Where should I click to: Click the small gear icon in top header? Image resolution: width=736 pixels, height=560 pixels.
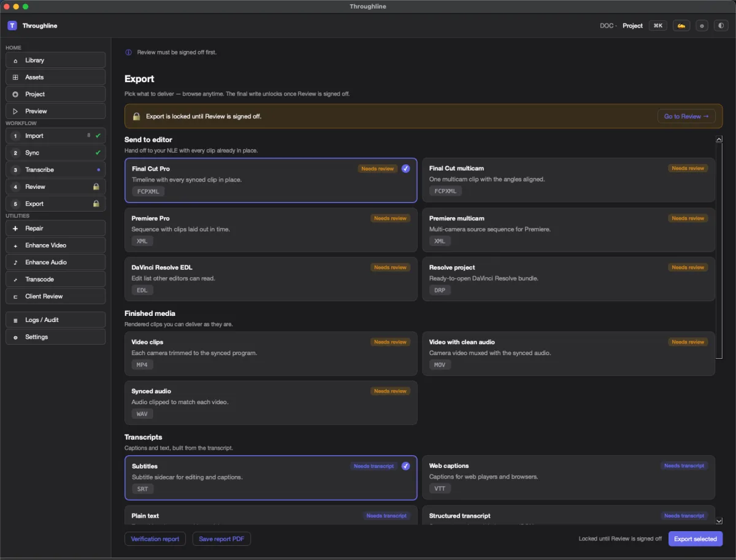(x=702, y=26)
